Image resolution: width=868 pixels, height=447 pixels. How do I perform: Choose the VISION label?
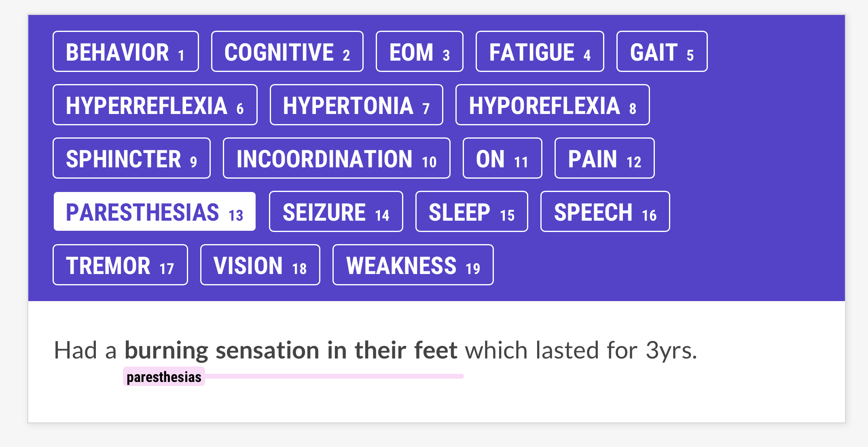(x=260, y=265)
